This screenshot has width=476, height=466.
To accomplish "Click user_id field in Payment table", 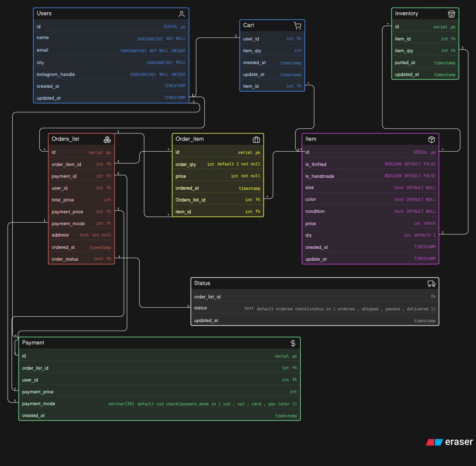I will 159,380.
